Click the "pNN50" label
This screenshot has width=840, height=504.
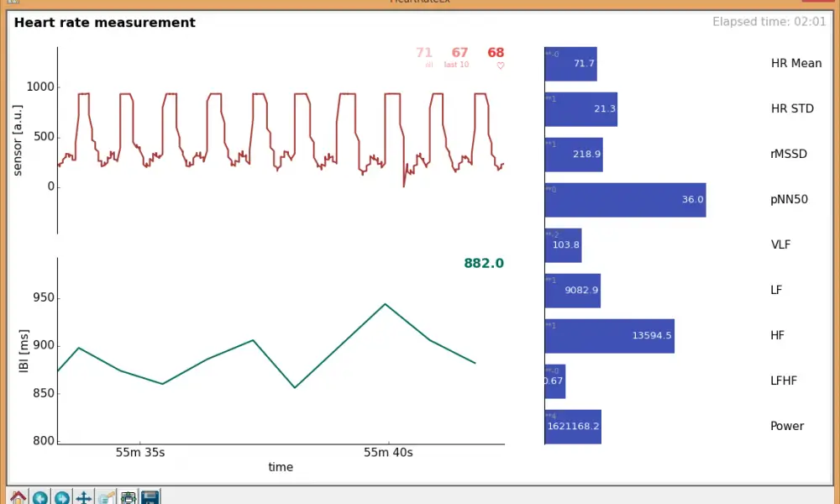[789, 200]
